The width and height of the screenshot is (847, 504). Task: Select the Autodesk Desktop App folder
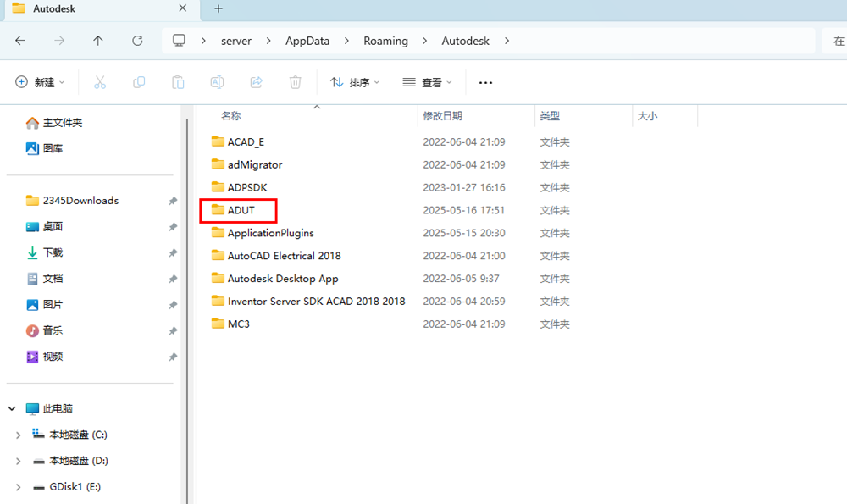tap(275, 278)
